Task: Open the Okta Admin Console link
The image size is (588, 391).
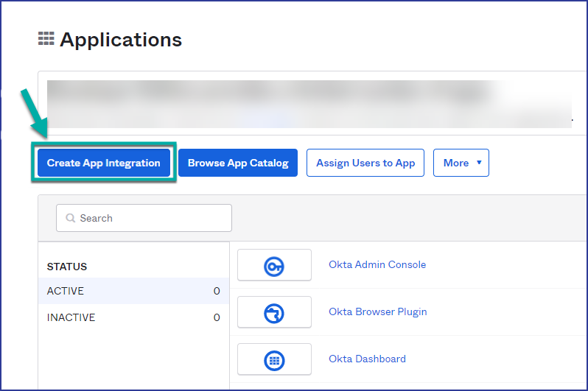Action: pos(377,264)
